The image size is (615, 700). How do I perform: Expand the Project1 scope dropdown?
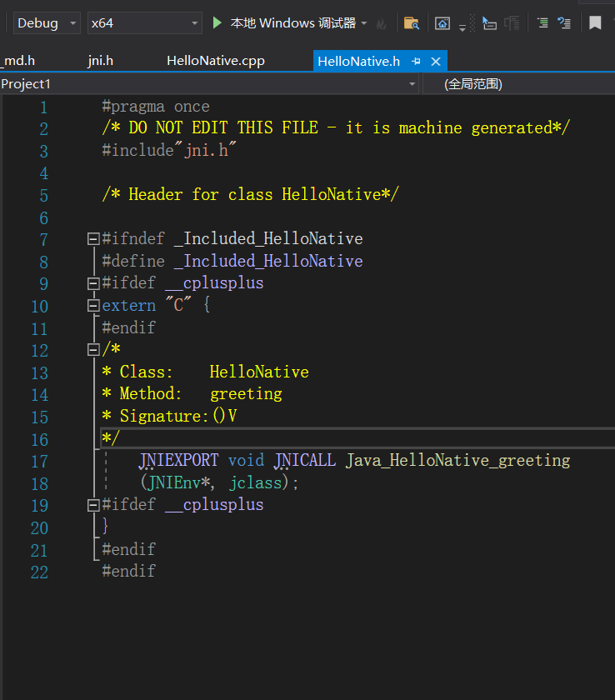(x=412, y=84)
